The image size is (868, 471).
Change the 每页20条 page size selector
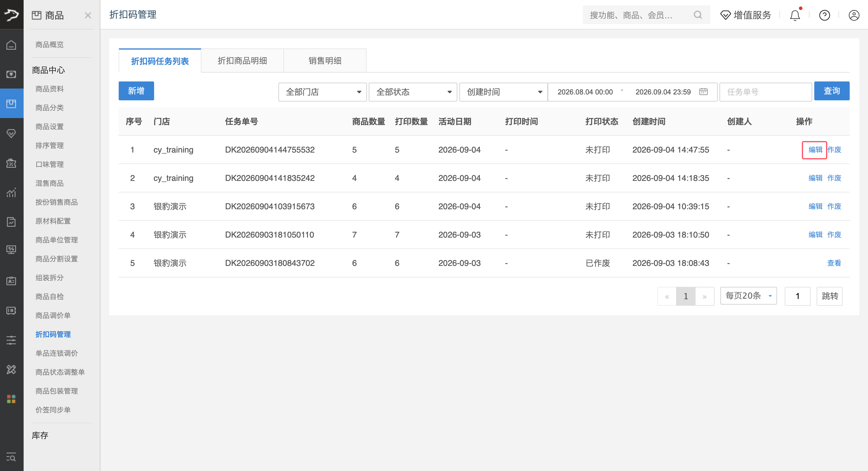(x=748, y=296)
